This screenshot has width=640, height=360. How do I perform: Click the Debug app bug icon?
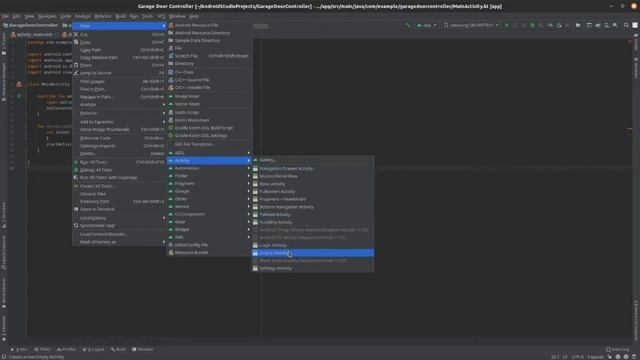[532, 25]
